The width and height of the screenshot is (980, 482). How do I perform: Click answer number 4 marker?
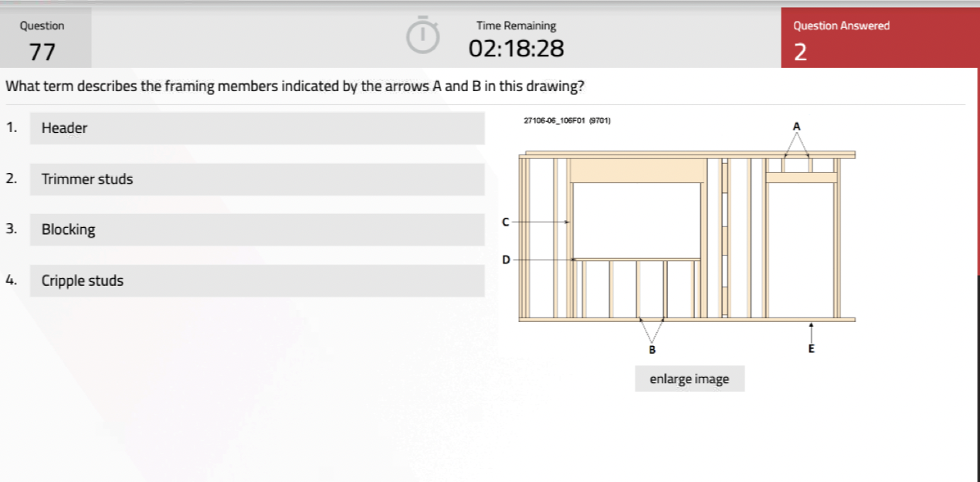10,280
